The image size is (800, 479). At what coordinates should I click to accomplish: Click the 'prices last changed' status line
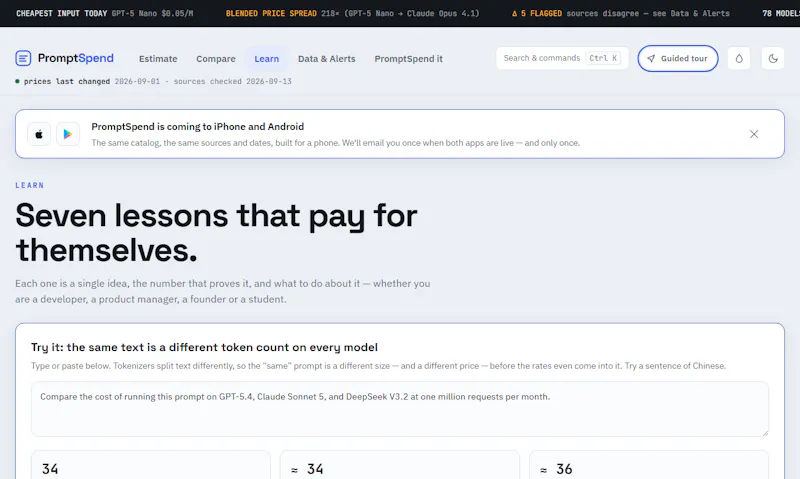[153, 81]
